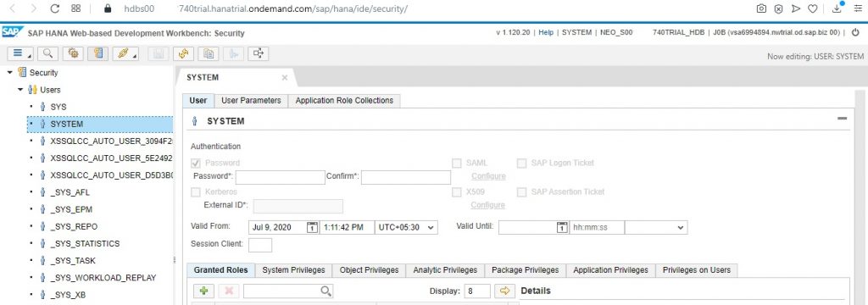Focus the Confirm password field
This screenshot has height=305, width=868.
tap(406, 177)
